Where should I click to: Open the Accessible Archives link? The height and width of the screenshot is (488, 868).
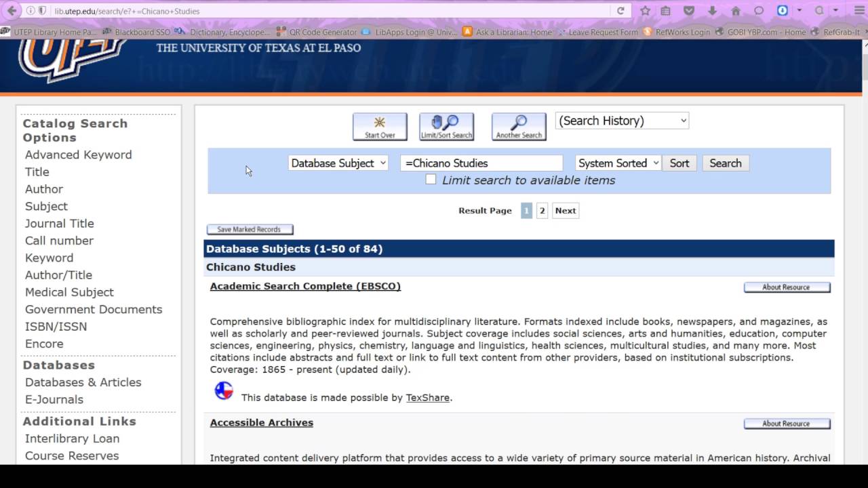click(x=262, y=422)
